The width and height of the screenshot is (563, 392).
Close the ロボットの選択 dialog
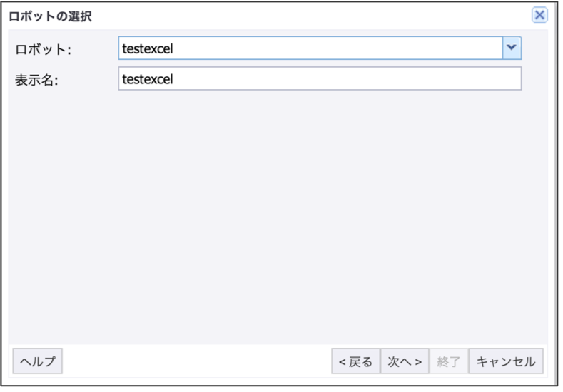pyautogui.click(x=539, y=15)
